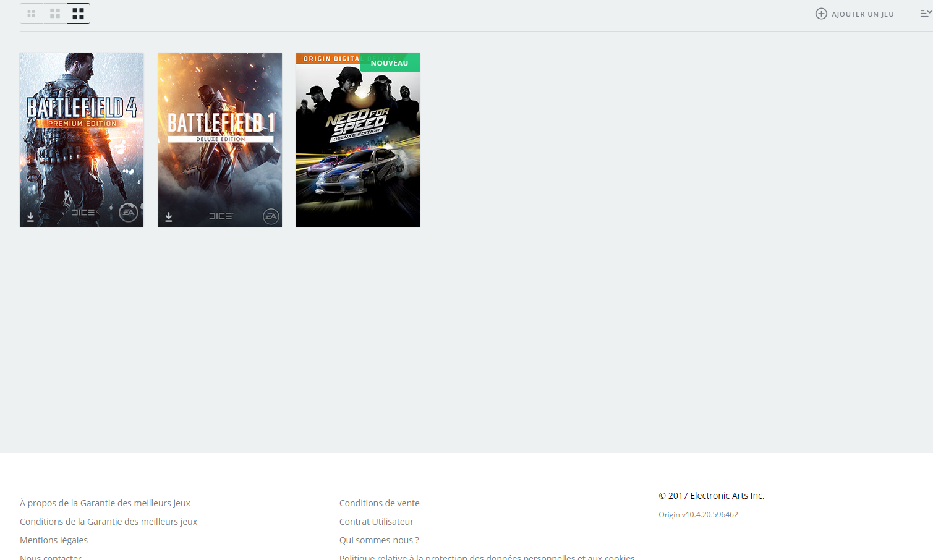Open Conditions de la Garantie des meilleurs jeux
This screenshot has height=560, width=933.
(108, 522)
